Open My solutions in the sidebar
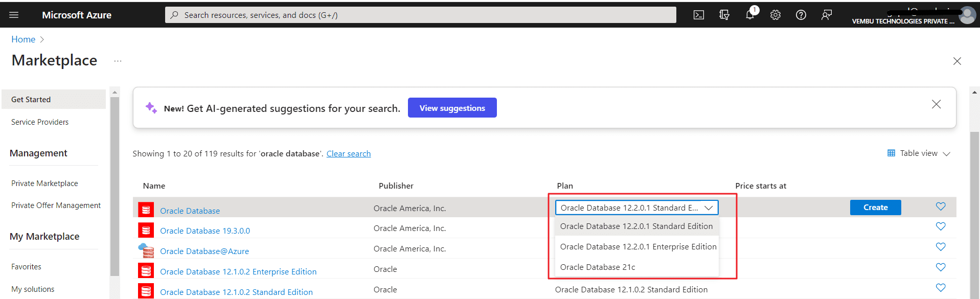 pyautogui.click(x=33, y=289)
